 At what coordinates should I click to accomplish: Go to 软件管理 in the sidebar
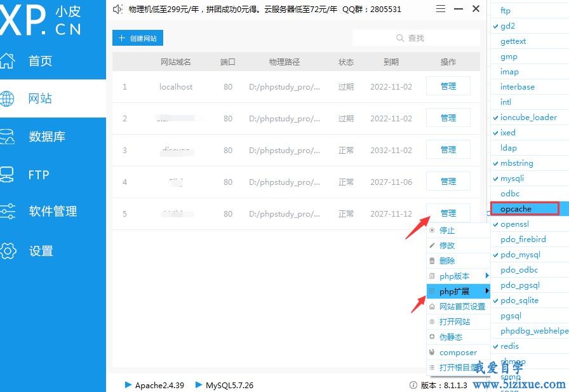pos(53,211)
